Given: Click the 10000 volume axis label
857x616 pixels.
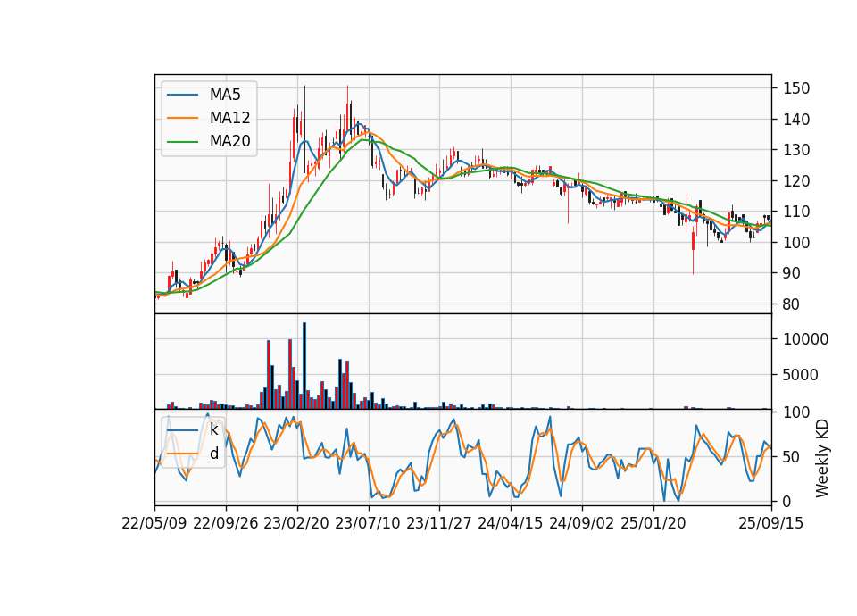Looking at the screenshot, I should coord(805,339).
